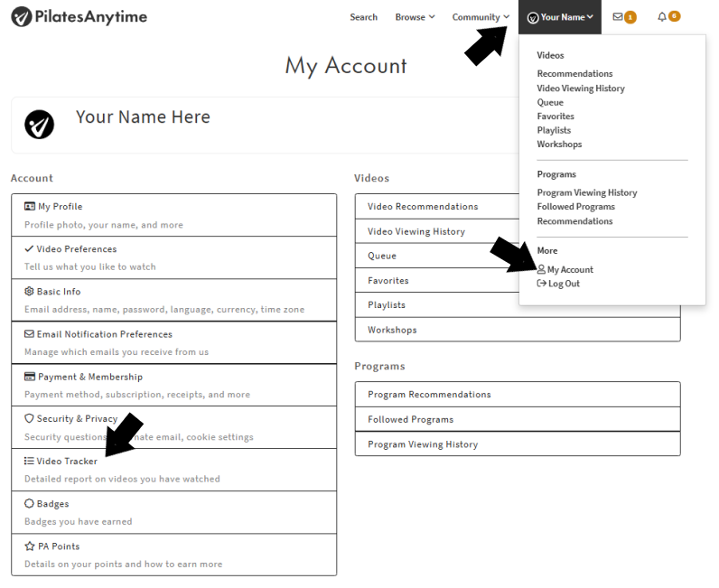The height and width of the screenshot is (588, 719).
Task: Open the mail envelope icon in header
Action: (x=618, y=17)
